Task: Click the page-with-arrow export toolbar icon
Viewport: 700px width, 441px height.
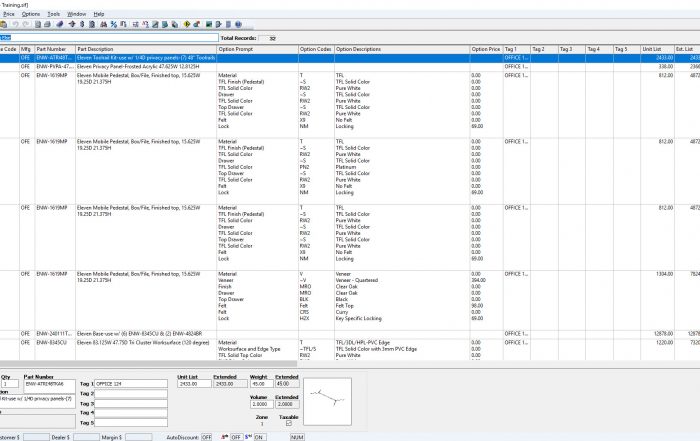Action: pos(218,24)
